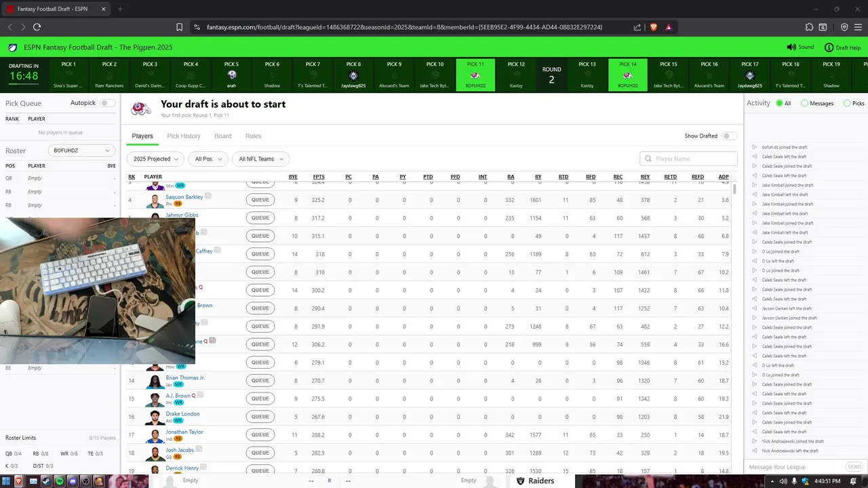The height and width of the screenshot is (488, 868).
Task: Open A.J. Brown's news note icon
Action: (201, 394)
